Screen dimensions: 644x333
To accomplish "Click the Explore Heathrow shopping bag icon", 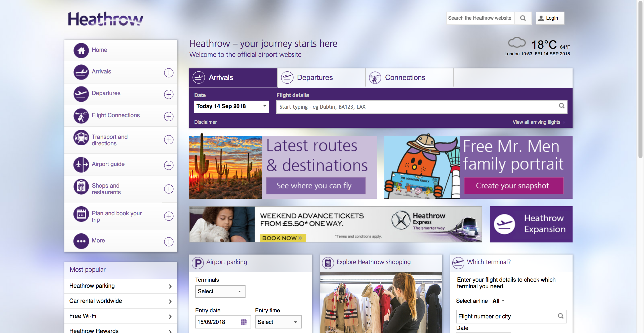I will (328, 263).
